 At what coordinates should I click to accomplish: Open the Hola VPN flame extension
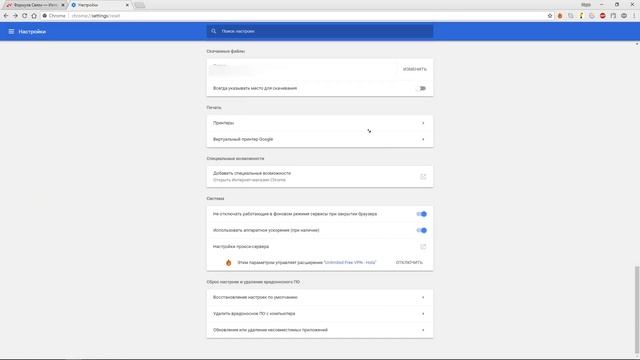[x=560, y=16]
